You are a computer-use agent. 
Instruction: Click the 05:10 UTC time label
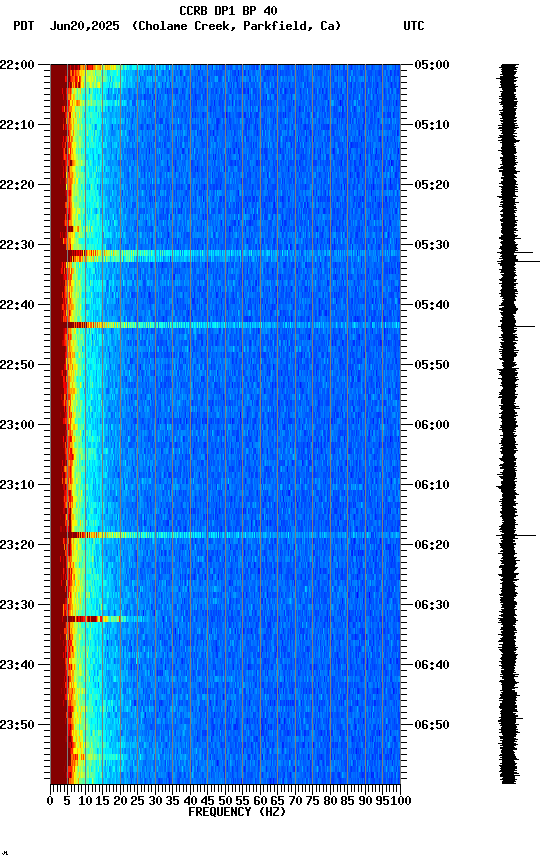click(x=432, y=125)
